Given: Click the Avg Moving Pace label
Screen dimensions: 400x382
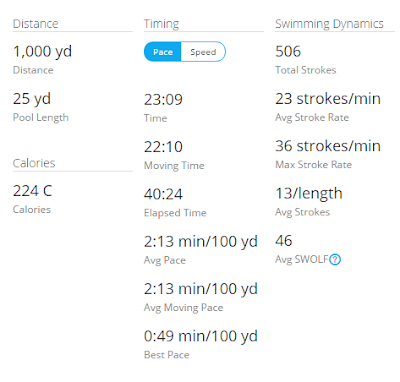Looking at the screenshot, I should click(183, 308).
